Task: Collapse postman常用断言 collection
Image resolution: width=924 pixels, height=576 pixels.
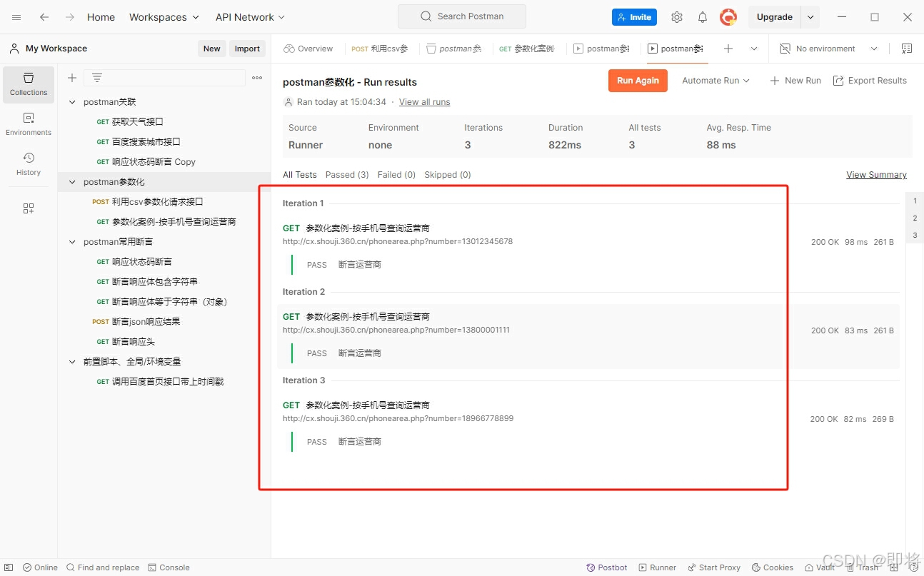Action: [72, 242]
